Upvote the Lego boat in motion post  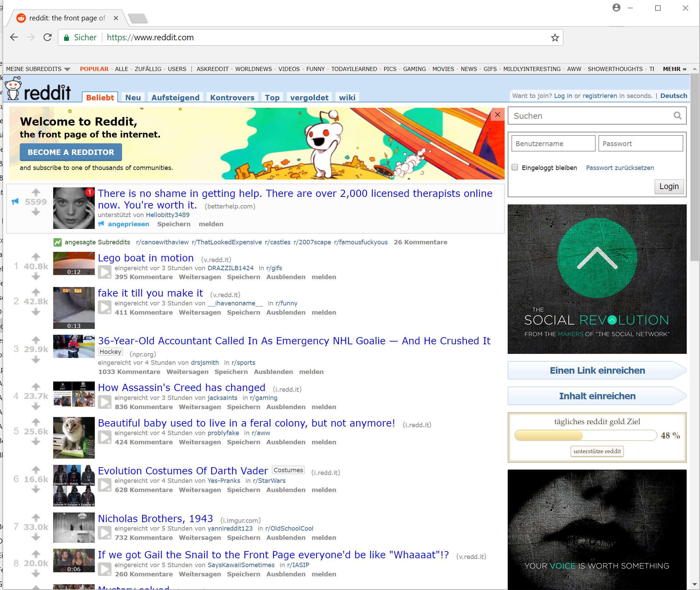pyautogui.click(x=36, y=257)
